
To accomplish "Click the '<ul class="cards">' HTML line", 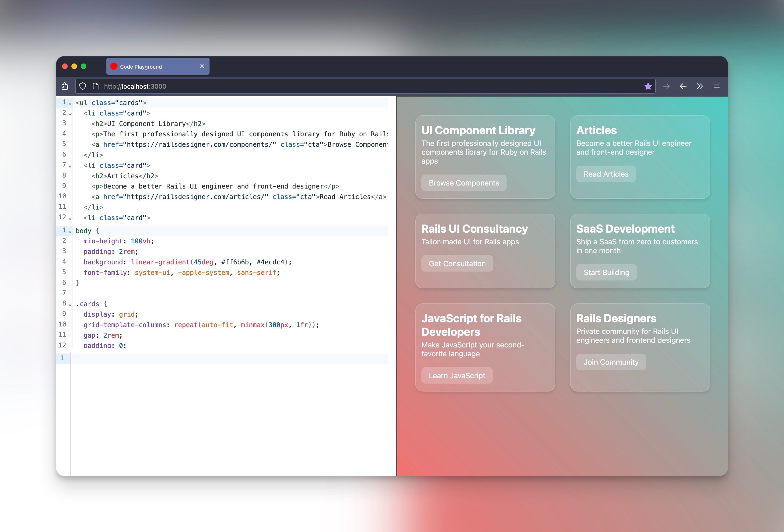I will pyautogui.click(x=111, y=103).
